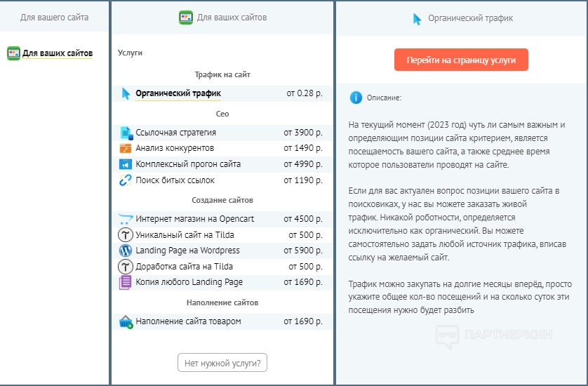Click the Для вашего сайта column header
This screenshot has height=386, width=588.
pyautogui.click(x=54, y=17)
